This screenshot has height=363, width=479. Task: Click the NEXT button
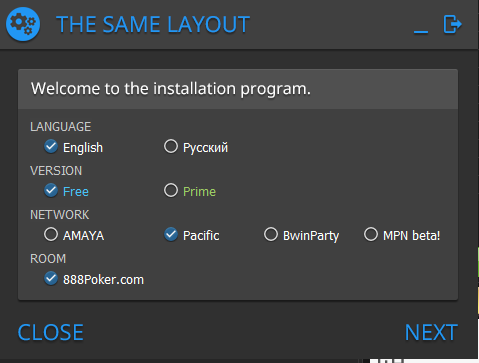click(431, 332)
